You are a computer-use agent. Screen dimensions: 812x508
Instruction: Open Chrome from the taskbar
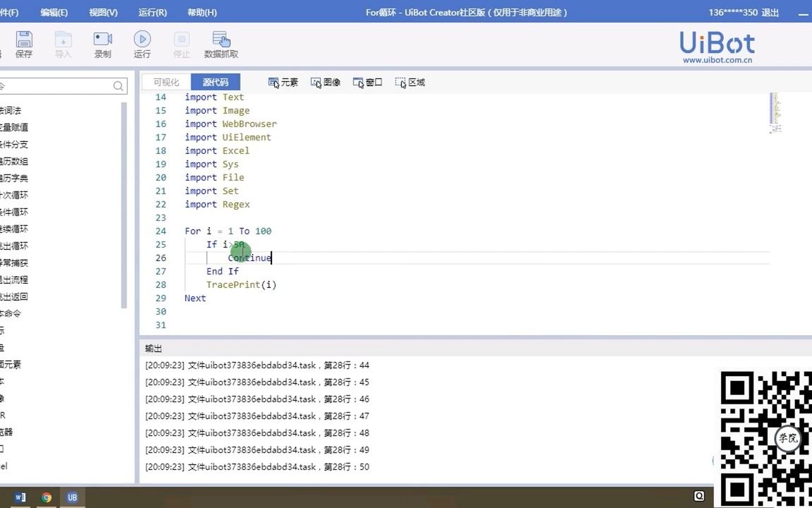(46, 497)
